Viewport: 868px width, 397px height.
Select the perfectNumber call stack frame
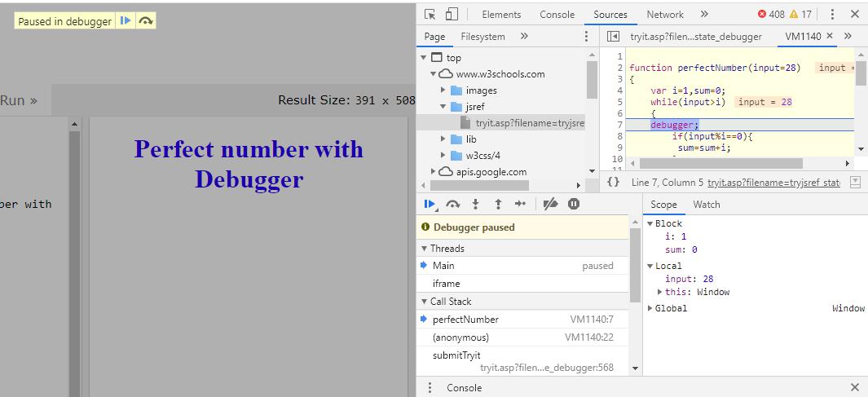coord(522,320)
